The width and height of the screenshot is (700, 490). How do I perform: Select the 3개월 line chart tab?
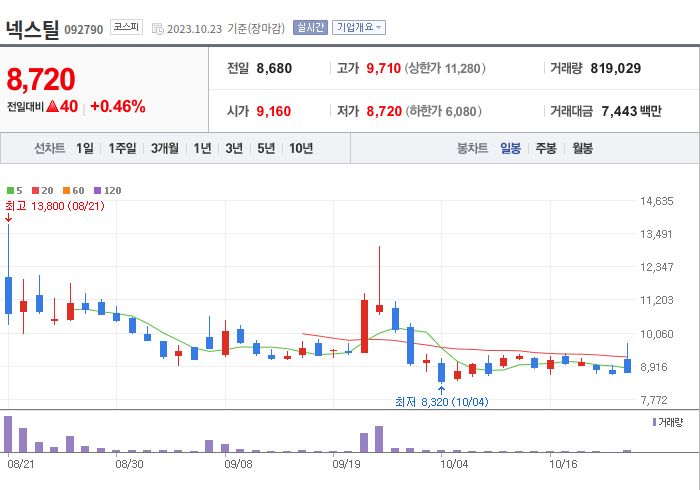[x=165, y=148]
